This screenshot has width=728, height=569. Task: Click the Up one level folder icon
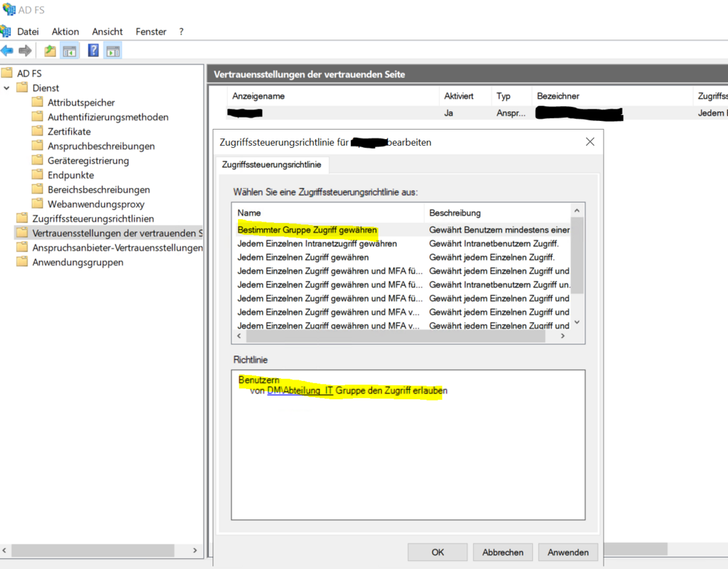coord(50,50)
